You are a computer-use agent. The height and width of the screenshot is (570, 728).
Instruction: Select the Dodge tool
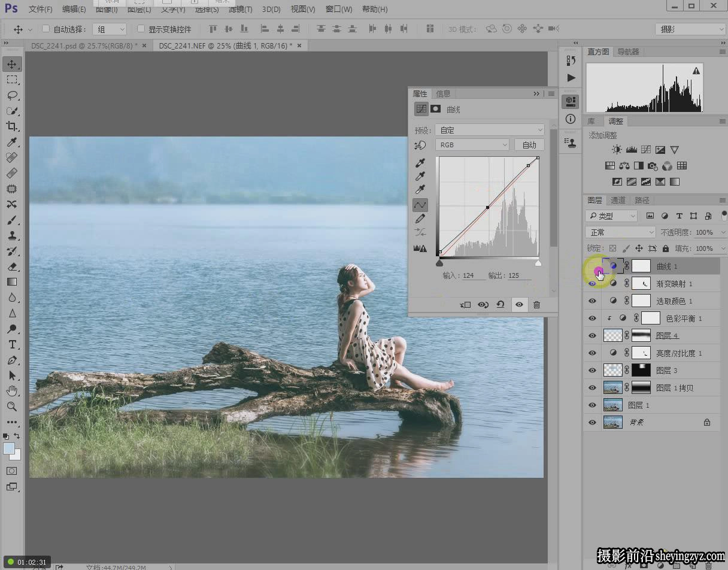(12, 329)
